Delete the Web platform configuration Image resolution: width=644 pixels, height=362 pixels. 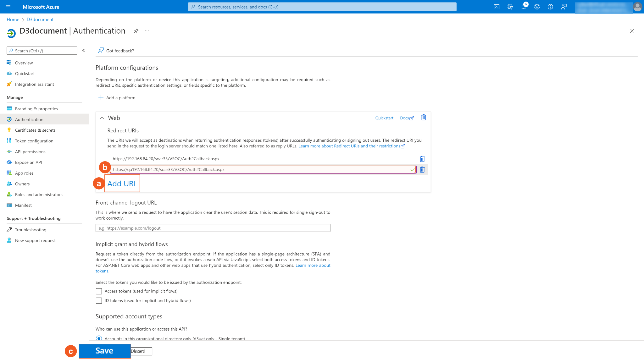[x=424, y=118]
